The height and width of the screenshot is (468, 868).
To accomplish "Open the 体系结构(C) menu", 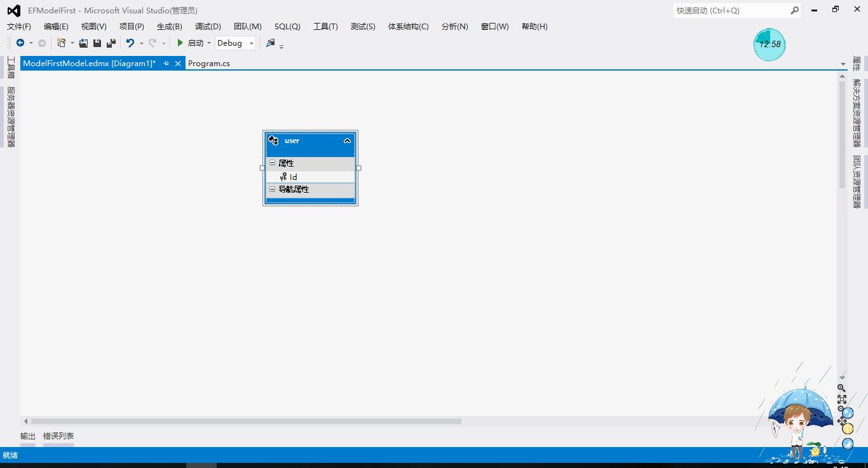I will coord(409,26).
